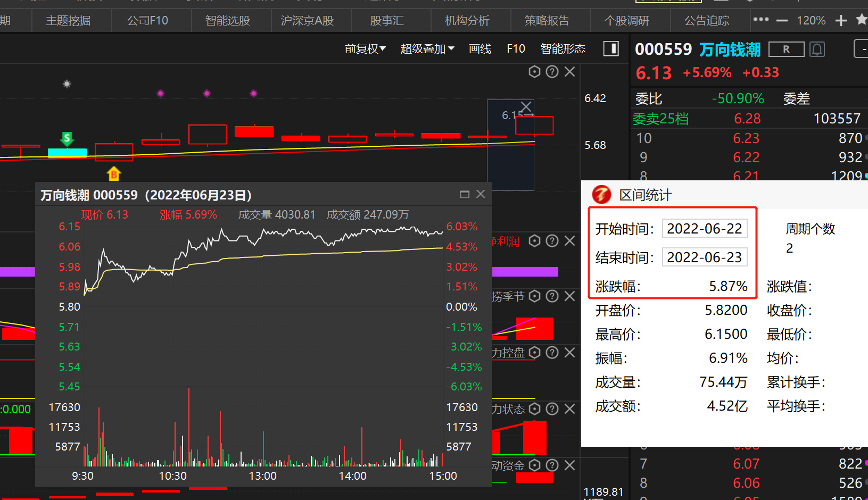Close the selected range box X on chart
The height and width of the screenshot is (500, 868).
point(526,107)
